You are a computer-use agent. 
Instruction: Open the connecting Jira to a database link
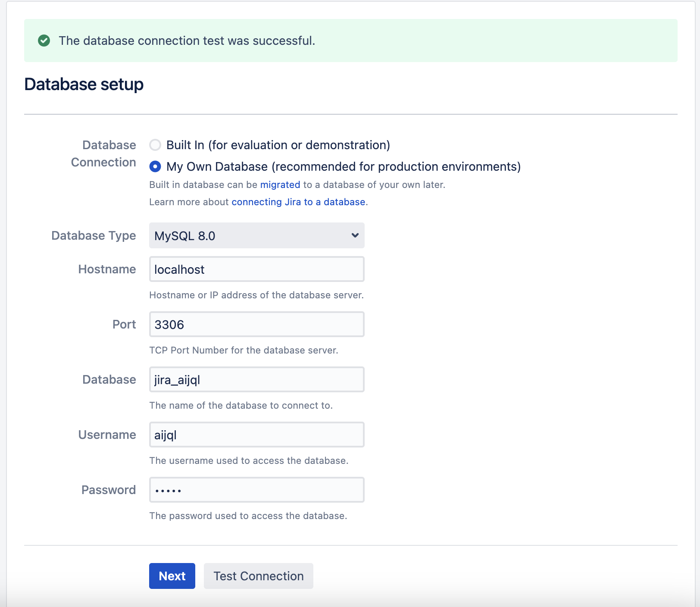tap(298, 202)
